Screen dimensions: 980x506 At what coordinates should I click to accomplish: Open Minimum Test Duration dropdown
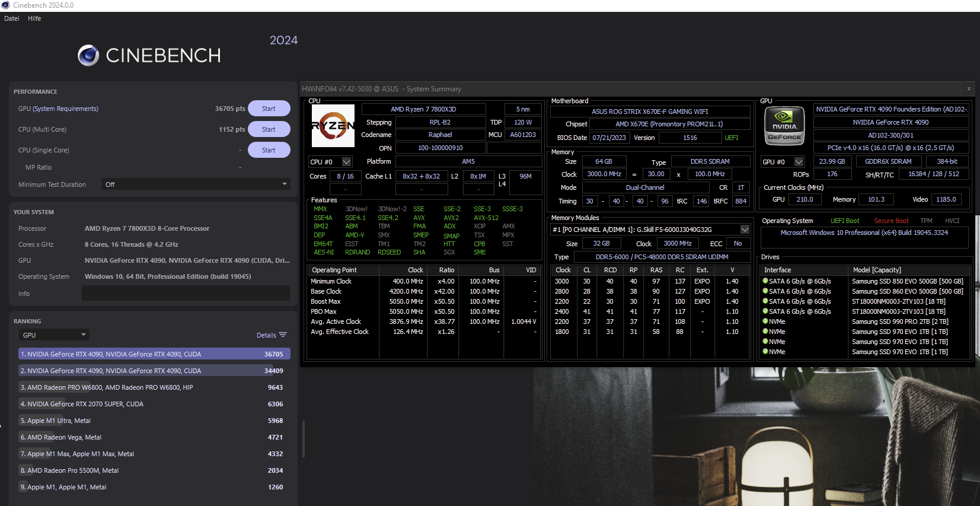(196, 184)
